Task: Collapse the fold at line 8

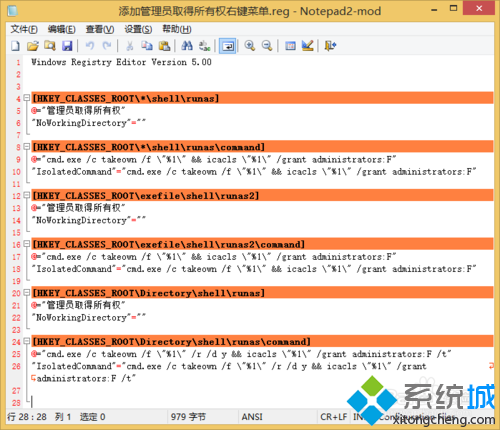Action: pyautogui.click(x=27, y=147)
